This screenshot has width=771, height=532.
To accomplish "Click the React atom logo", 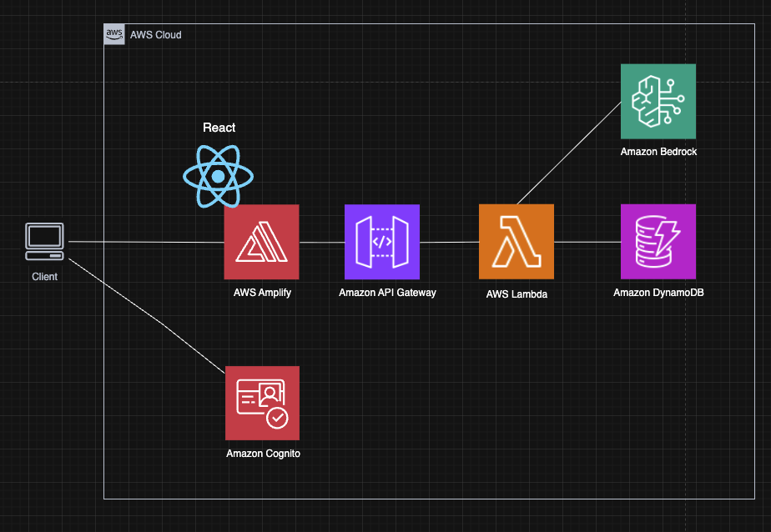I will (x=219, y=176).
